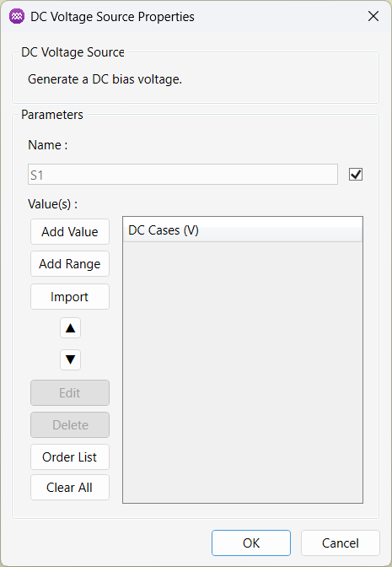Select the 'Generate a DC bias voltage.' description

105,79
